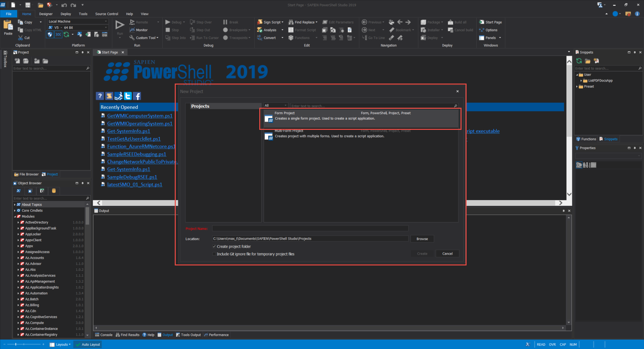The width and height of the screenshot is (644, 349).
Task: Open Get-SystemInfo.ps1 first recent link
Action: coord(128,131)
